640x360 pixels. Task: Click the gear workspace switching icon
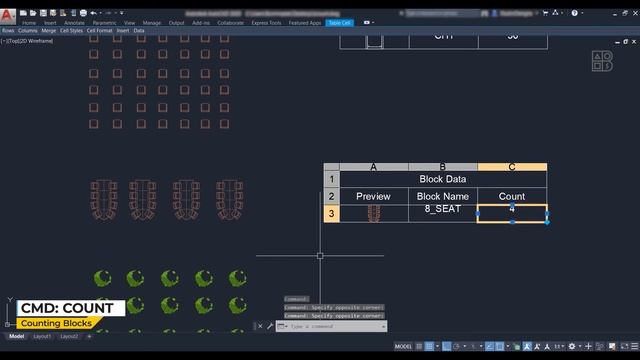click(572, 346)
